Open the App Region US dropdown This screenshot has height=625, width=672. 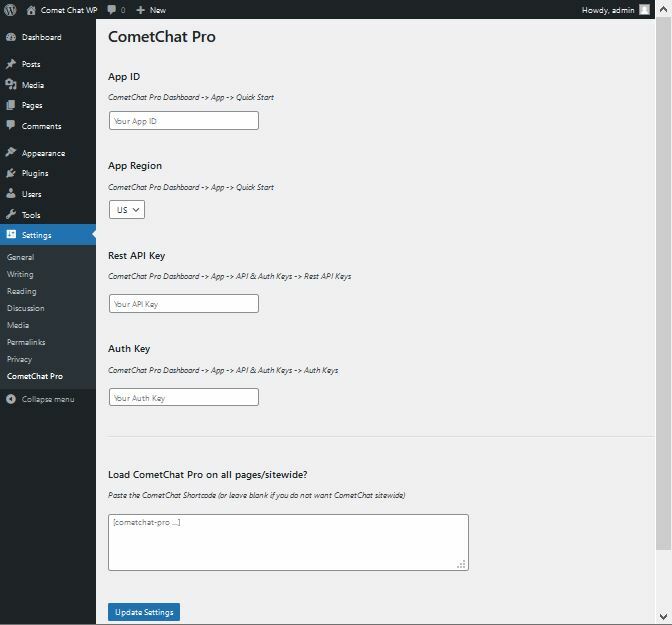(x=127, y=210)
